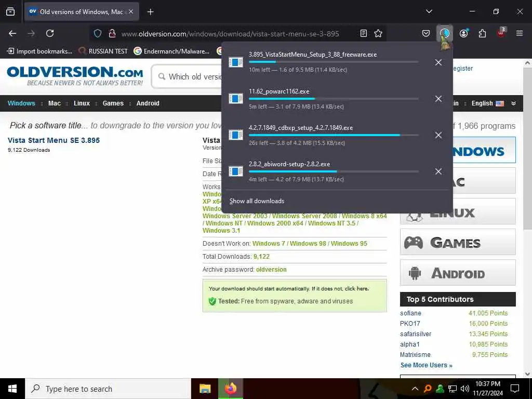
Task: Open Firefox View tab list icon
Action: pos(10,11)
